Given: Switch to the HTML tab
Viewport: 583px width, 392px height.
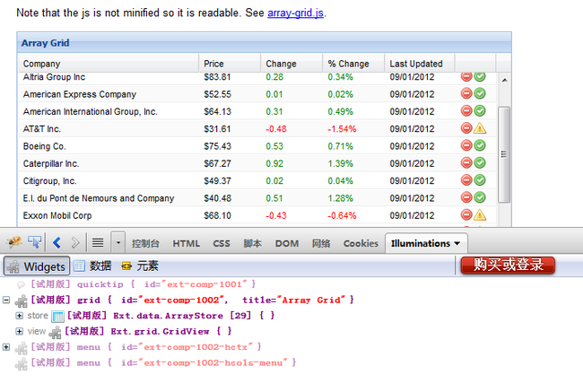Looking at the screenshot, I should pyautogui.click(x=187, y=244).
